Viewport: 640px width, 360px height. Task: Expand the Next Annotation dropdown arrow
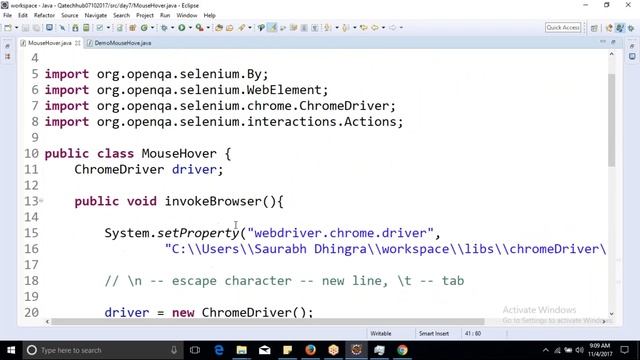(337, 28)
